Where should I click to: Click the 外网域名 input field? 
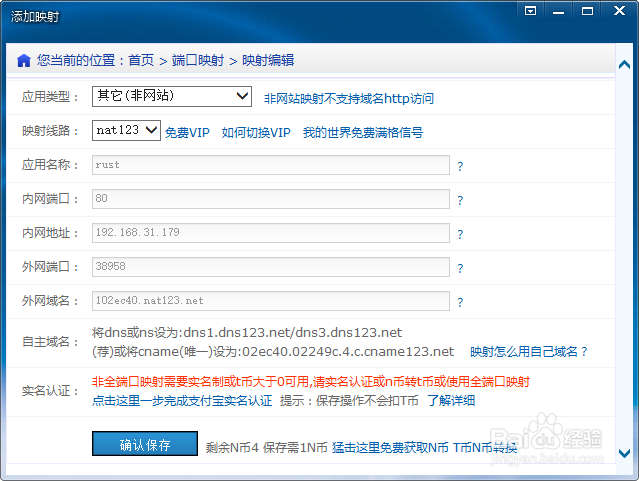click(x=271, y=301)
